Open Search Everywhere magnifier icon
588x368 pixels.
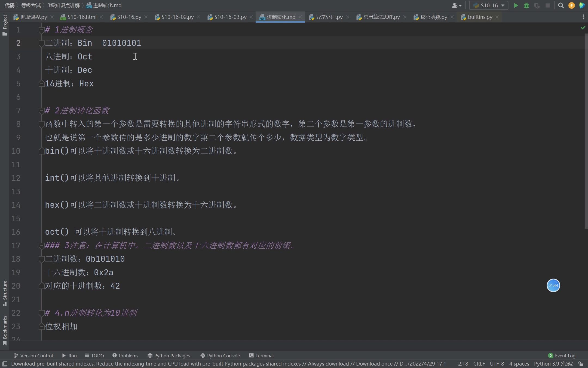click(561, 5)
